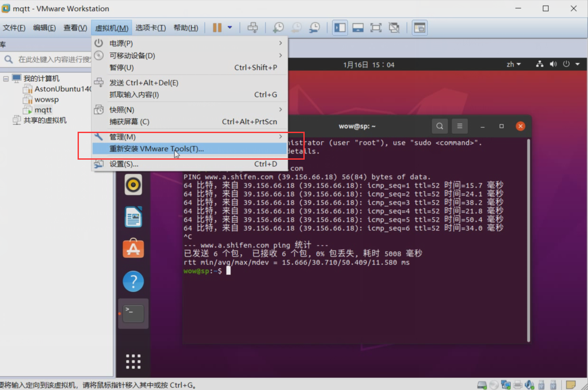The width and height of the screenshot is (588, 390).
Task: Open the Ubuntu system menu dropdown arrow
Action: [x=578, y=64]
